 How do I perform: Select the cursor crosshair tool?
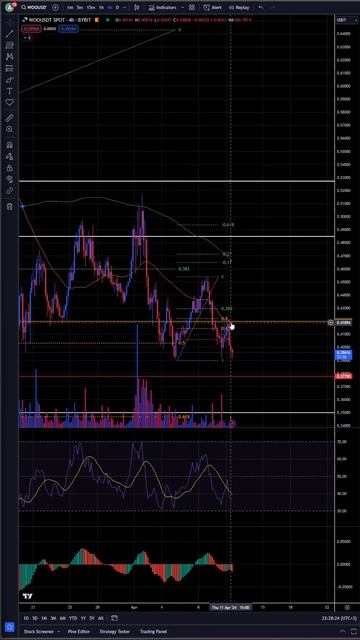click(9, 22)
